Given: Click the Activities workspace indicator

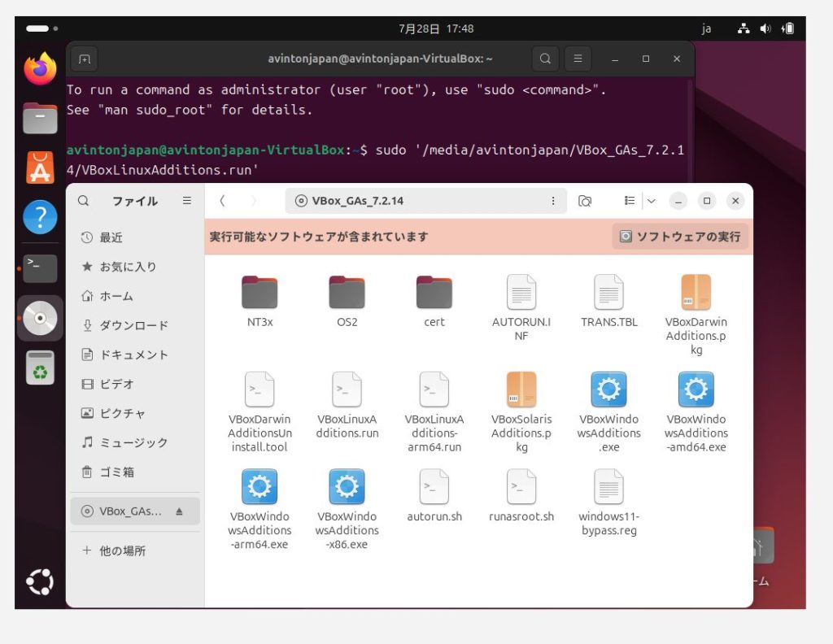Looking at the screenshot, I should [x=42, y=28].
